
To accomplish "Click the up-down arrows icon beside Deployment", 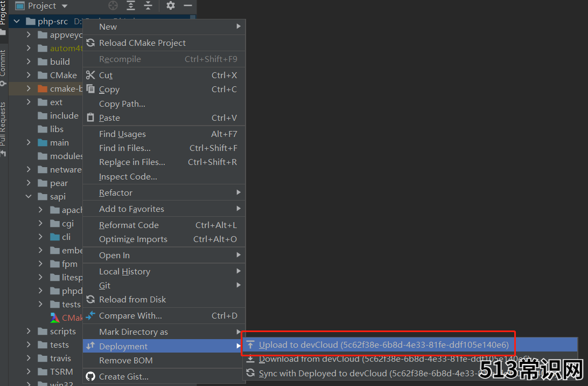I will click(x=90, y=346).
